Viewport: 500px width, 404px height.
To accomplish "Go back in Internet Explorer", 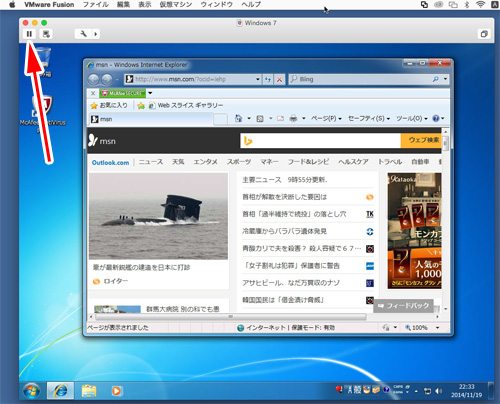I will tap(94, 79).
